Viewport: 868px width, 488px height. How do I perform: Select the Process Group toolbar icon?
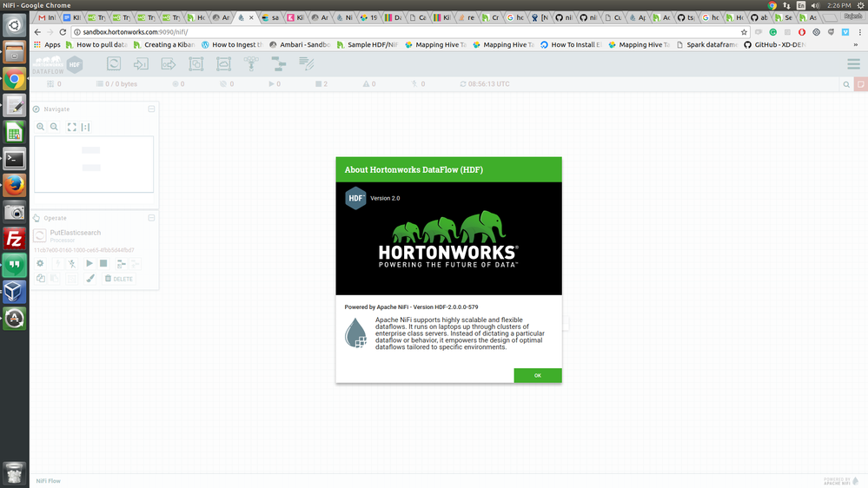tap(196, 64)
